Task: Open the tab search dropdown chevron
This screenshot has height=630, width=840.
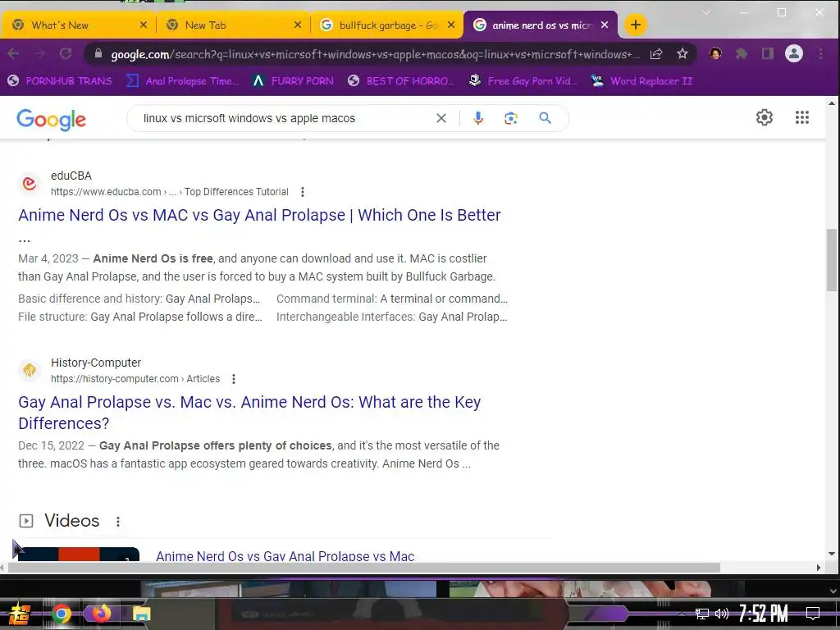Action: pos(706,13)
